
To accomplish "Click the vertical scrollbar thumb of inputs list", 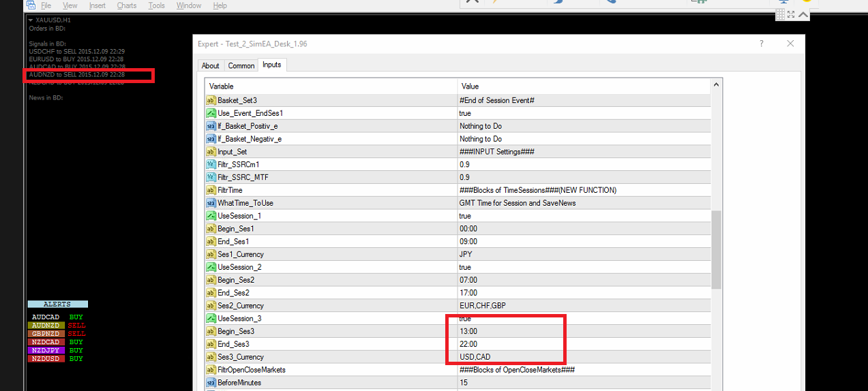I will coord(716,249).
